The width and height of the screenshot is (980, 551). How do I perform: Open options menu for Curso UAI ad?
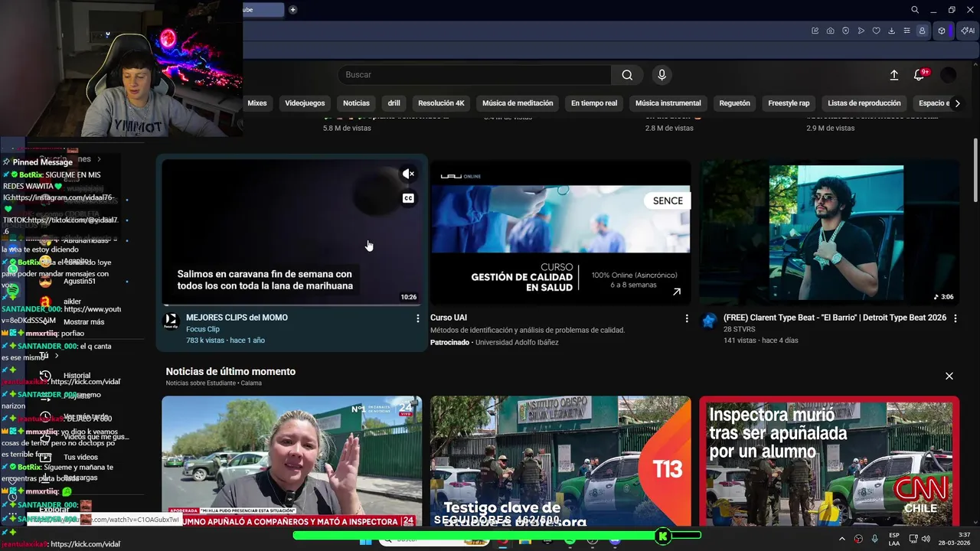pyautogui.click(x=686, y=318)
